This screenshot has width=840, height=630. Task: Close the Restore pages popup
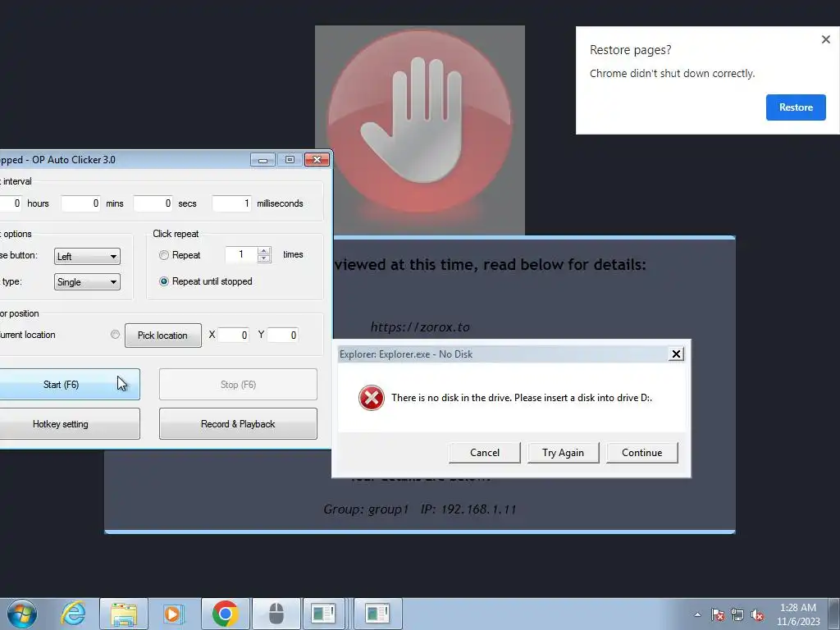(825, 39)
